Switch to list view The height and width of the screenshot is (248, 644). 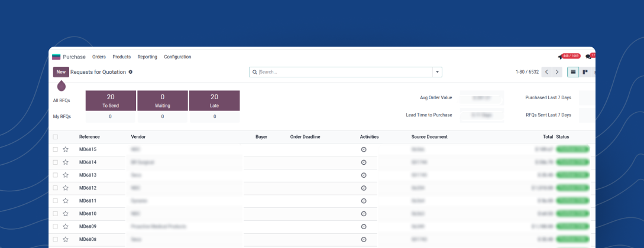pos(572,72)
